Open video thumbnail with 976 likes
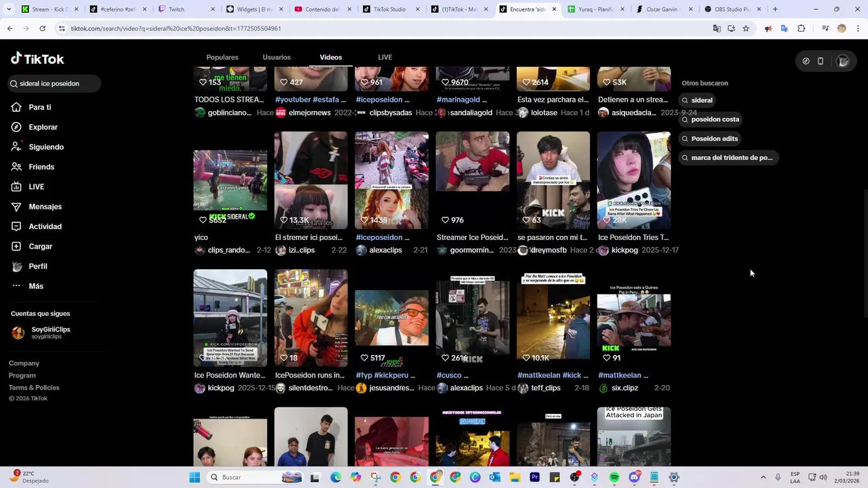 pos(473,180)
